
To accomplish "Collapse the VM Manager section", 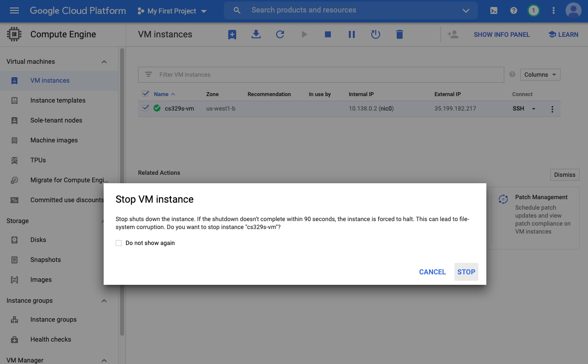I will tap(104, 360).
